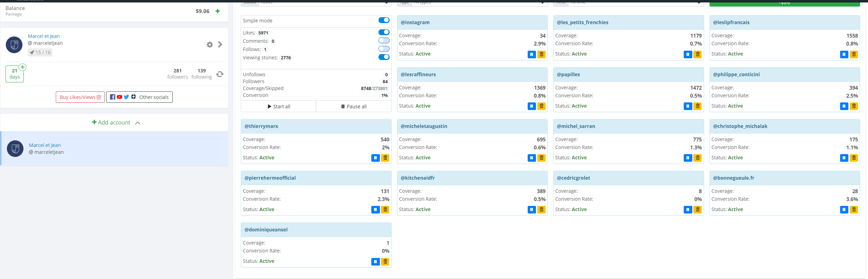
Task: Pause the @les_petits_frenchies target
Action: 688,54
